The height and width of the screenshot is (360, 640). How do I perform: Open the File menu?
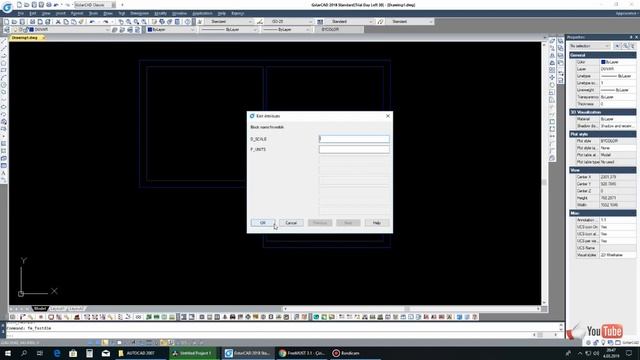(20, 13)
